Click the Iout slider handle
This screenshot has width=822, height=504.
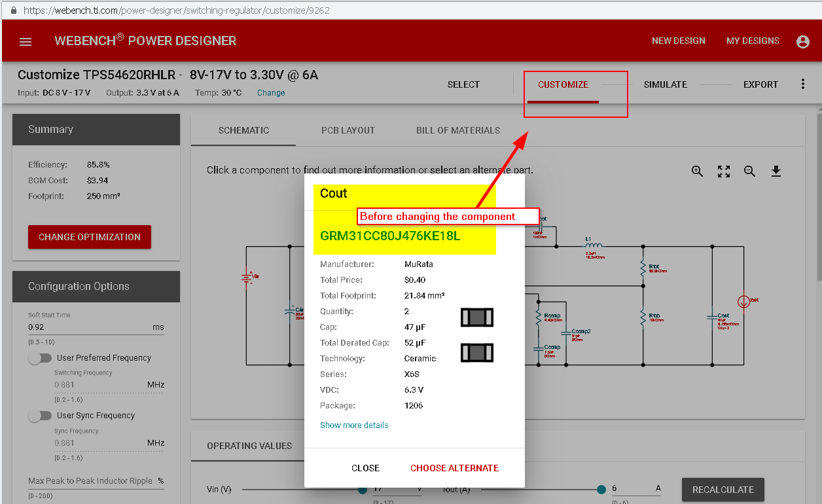[601, 490]
